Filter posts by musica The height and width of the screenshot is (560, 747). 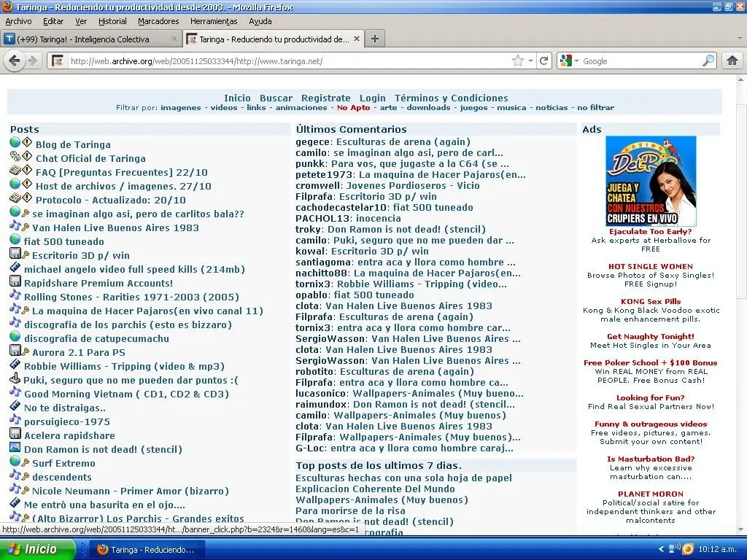[511, 108]
